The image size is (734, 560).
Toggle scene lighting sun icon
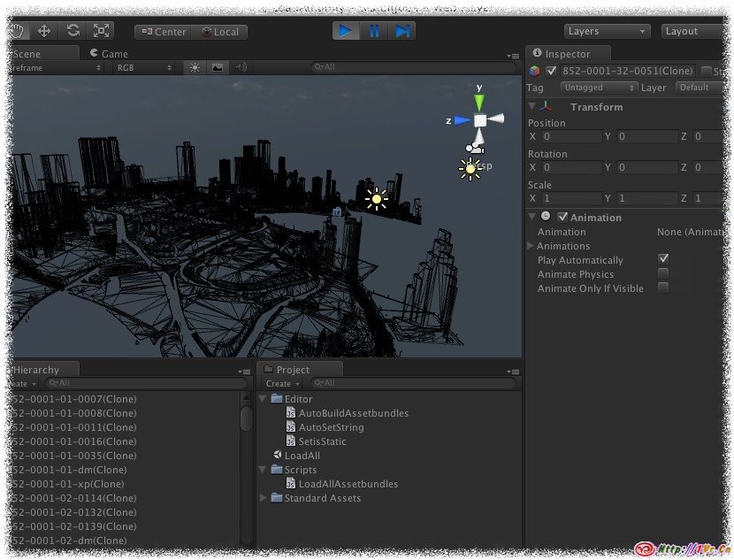pos(195,67)
